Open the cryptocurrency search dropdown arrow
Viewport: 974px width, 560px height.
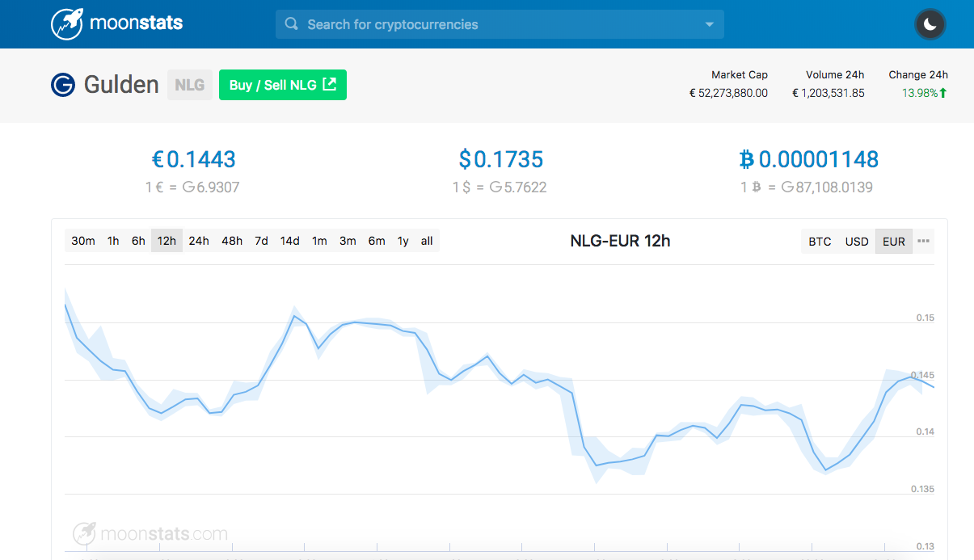709,24
